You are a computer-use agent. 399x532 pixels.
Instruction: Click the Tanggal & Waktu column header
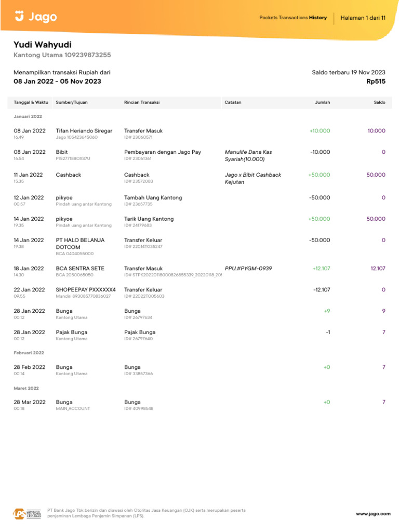coord(31,102)
